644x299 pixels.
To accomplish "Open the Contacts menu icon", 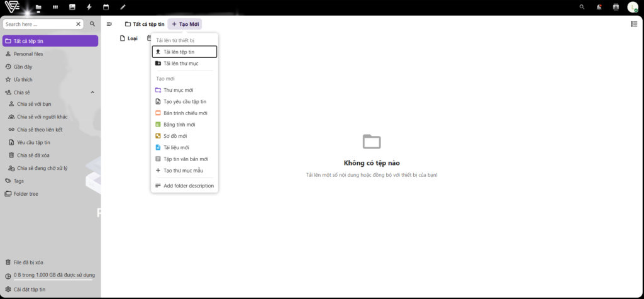I will [616, 7].
